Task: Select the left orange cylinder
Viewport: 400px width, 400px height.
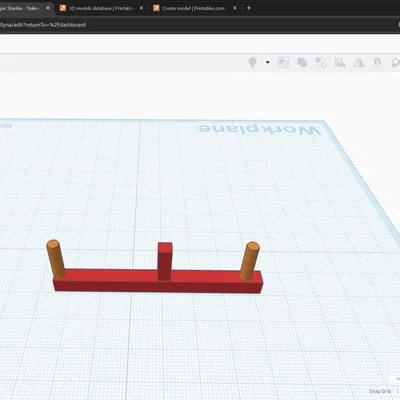Action: pyautogui.click(x=56, y=259)
